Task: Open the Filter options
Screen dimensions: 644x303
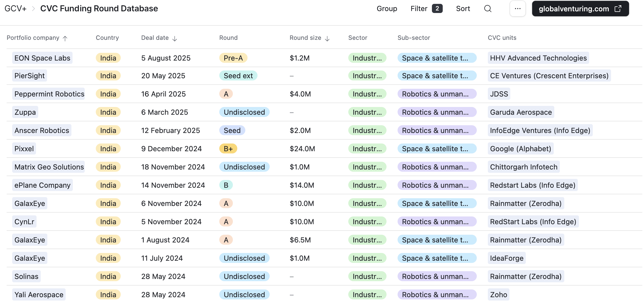Action: pyautogui.click(x=419, y=9)
